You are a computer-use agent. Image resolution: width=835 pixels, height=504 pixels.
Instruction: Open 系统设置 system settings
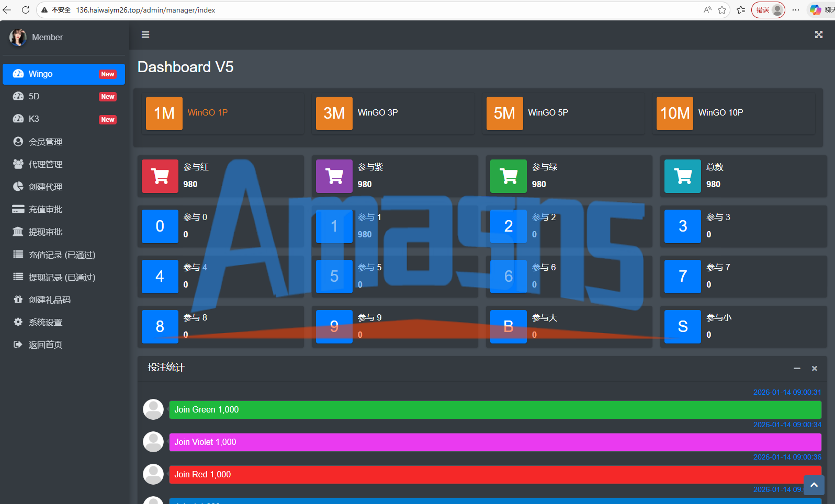pos(64,322)
